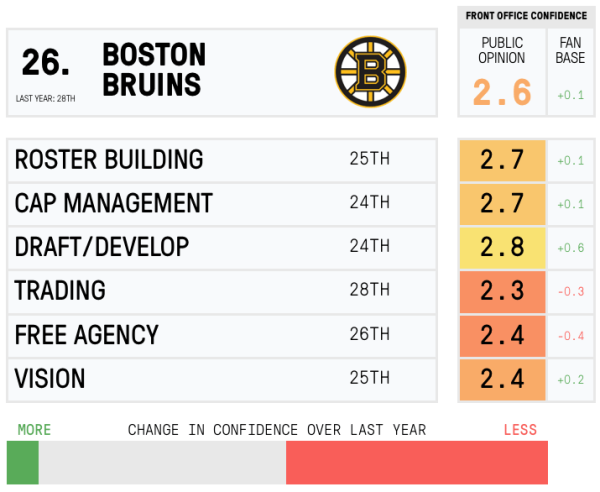Select the Cap Management row label
The image size is (600, 492).
113,203
